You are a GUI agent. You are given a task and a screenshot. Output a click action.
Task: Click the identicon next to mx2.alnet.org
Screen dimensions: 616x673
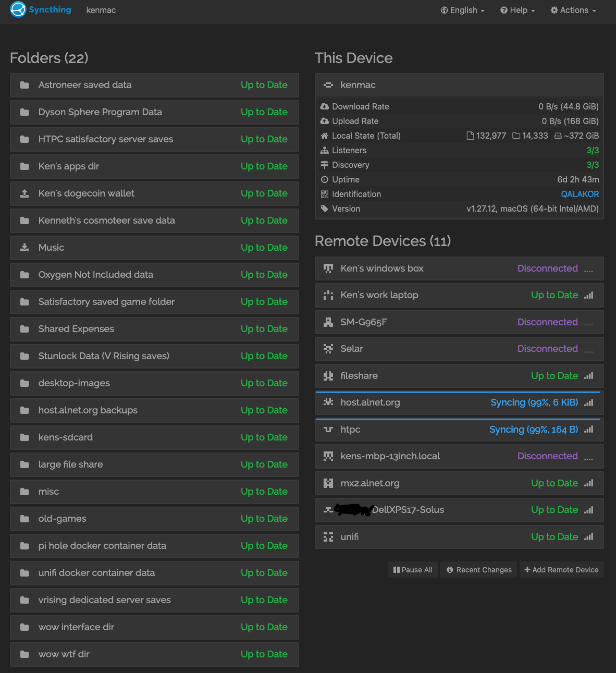[x=328, y=483]
